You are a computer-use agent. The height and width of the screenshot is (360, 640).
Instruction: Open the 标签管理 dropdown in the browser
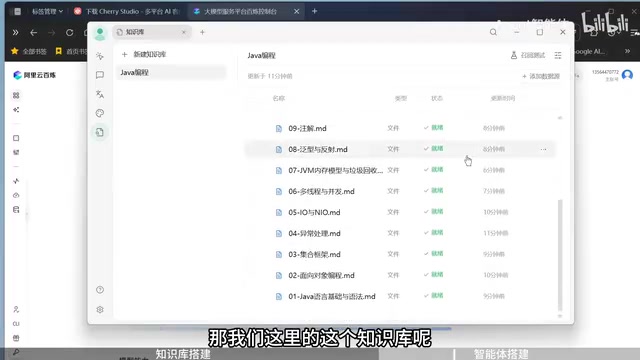[47, 11]
